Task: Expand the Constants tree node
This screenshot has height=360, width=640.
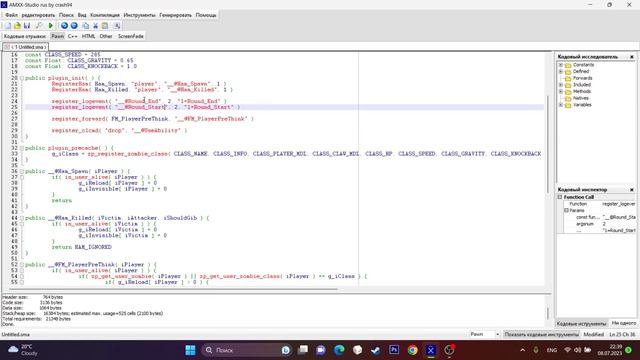Action: click(560, 65)
